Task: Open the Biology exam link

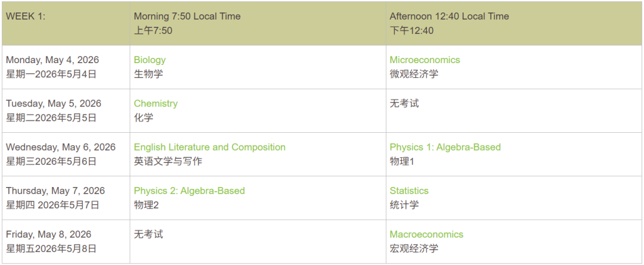Action: (150, 60)
